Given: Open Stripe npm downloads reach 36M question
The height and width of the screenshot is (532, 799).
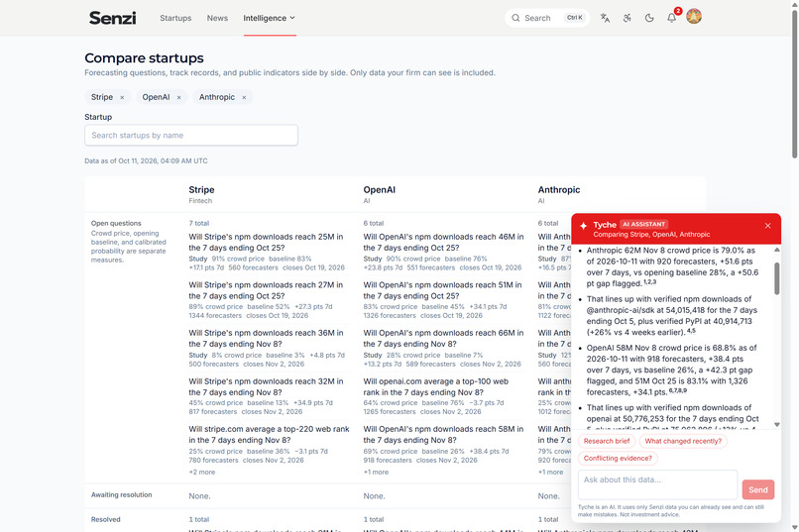Looking at the screenshot, I should pyautogui.click(x=266, y=338).
